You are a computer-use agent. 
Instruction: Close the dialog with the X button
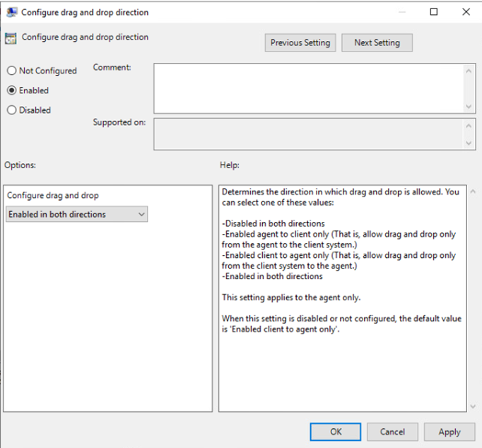click(466, 12)
